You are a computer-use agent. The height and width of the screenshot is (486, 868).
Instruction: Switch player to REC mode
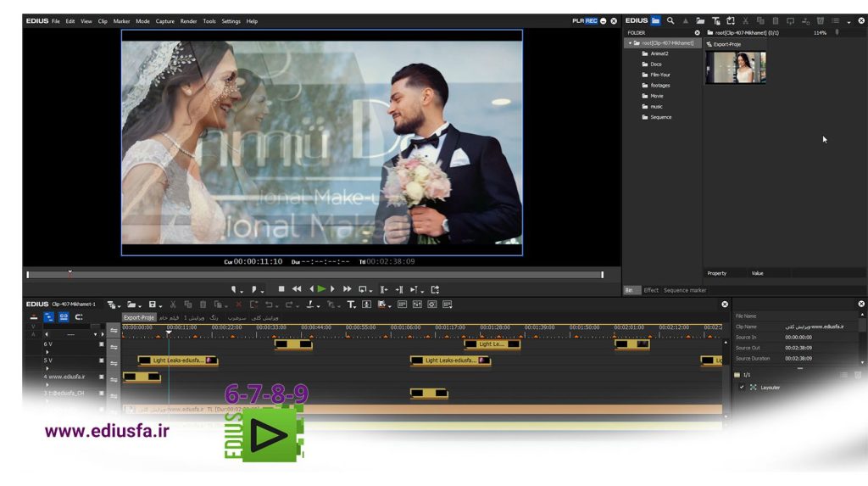[591, 21]
